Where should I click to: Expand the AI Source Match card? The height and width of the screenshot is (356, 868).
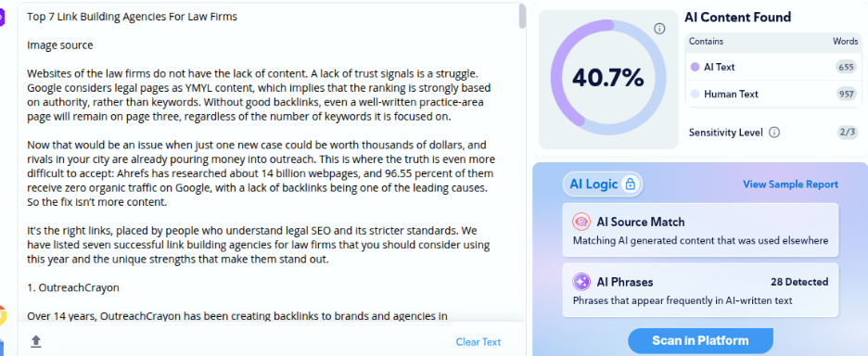click(x=700, y=230)
